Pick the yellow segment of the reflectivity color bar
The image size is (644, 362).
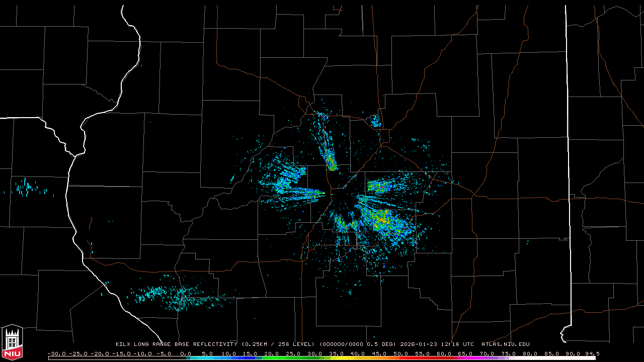tap(342, 358)
